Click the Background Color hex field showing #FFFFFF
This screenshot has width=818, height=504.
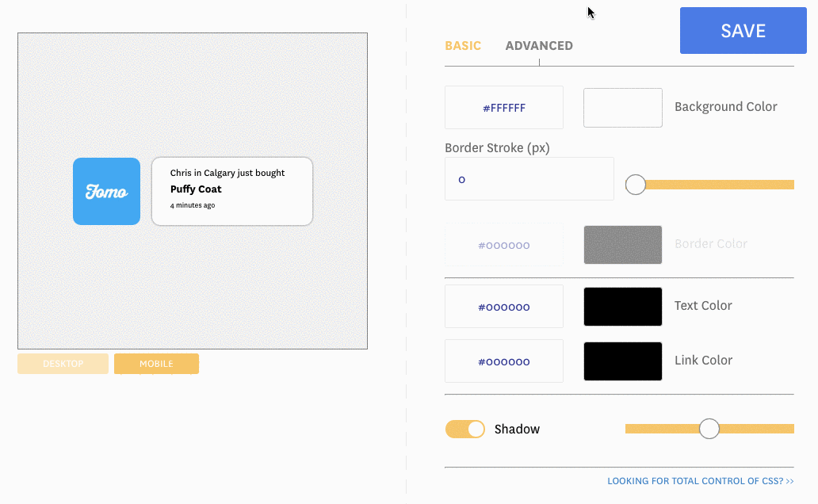[503, 107]
